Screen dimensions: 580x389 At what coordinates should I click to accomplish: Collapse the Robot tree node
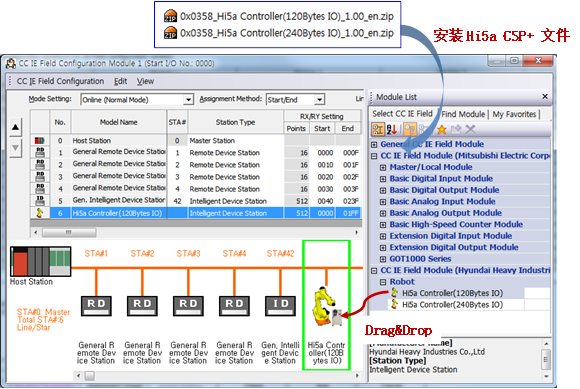pyautogui.click(x=383, y=282)
